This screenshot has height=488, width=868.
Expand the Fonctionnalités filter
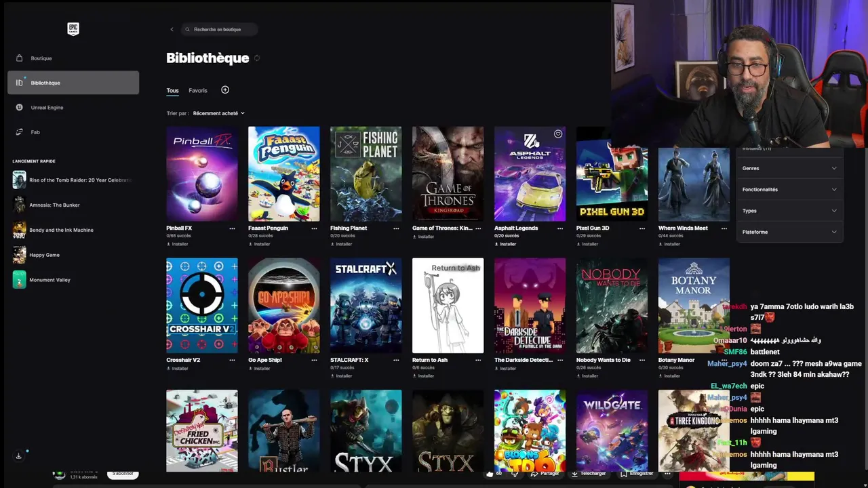click(x=789, y=190)
